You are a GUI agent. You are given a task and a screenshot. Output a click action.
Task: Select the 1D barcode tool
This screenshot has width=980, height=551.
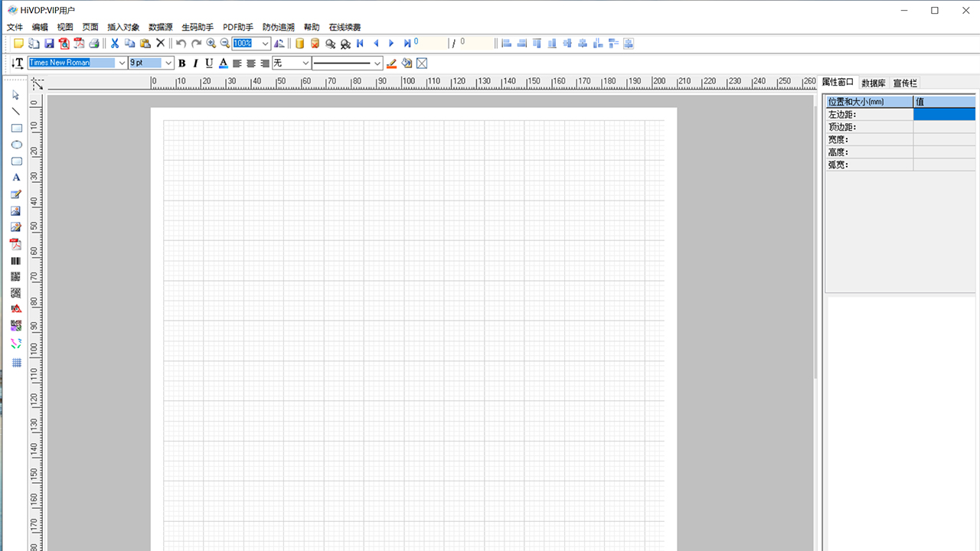[x=16, y=261]
